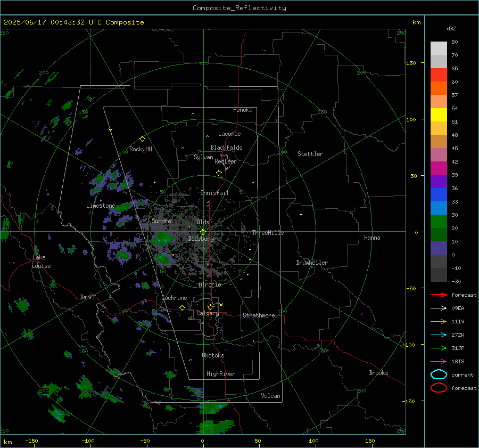Click the Brooks label
The image size is (479, 448).
378,373
